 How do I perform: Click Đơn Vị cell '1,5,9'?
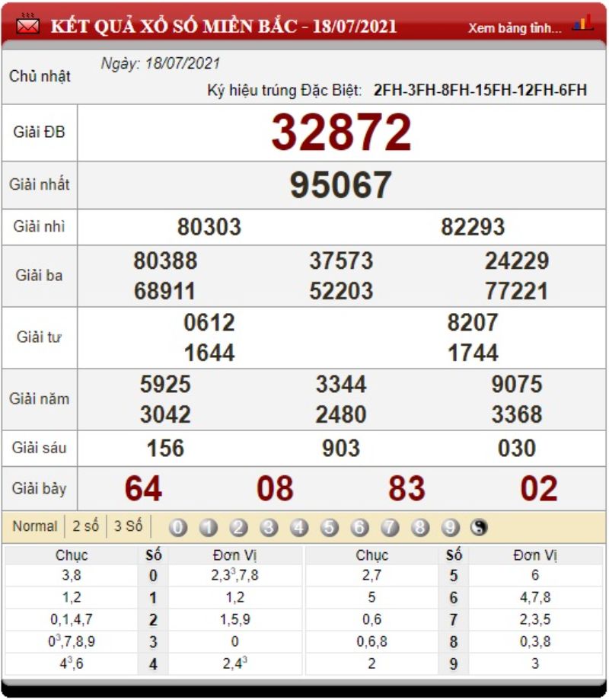point(235,620)
